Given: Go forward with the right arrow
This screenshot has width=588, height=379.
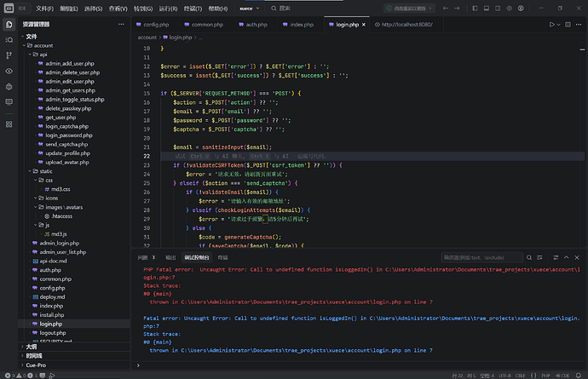Looking at the screenshot, I should (x=457, y=9).
